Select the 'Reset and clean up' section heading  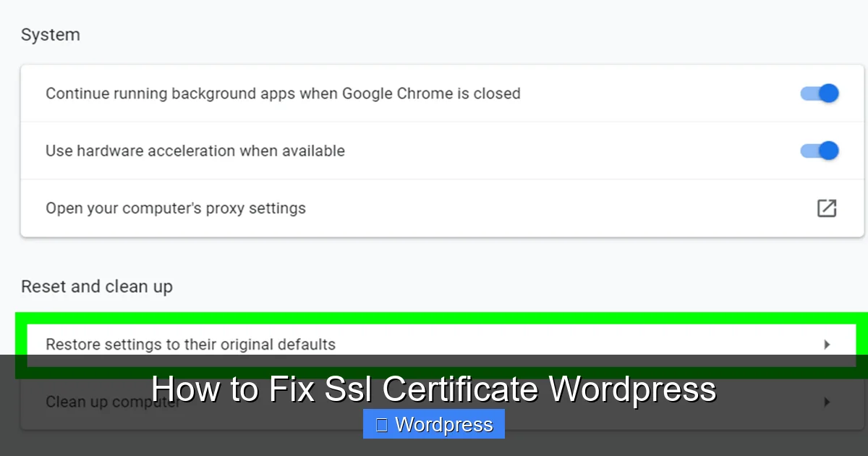pyautogui.click(x=97, y=287)
